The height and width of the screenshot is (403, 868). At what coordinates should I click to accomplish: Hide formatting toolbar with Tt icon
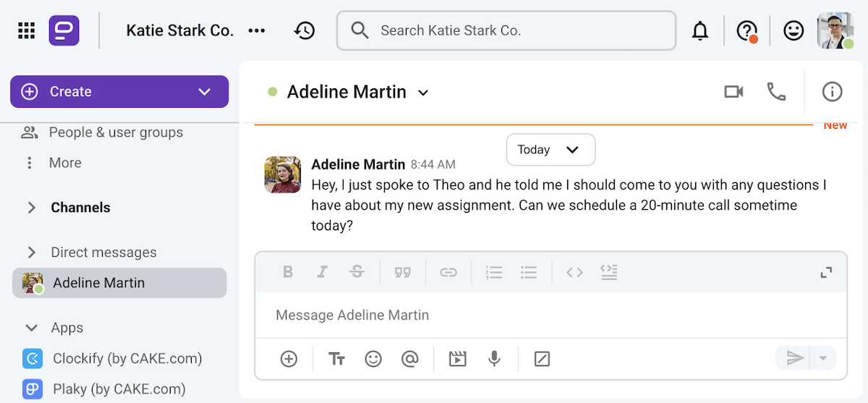click(x=336, y=358)
